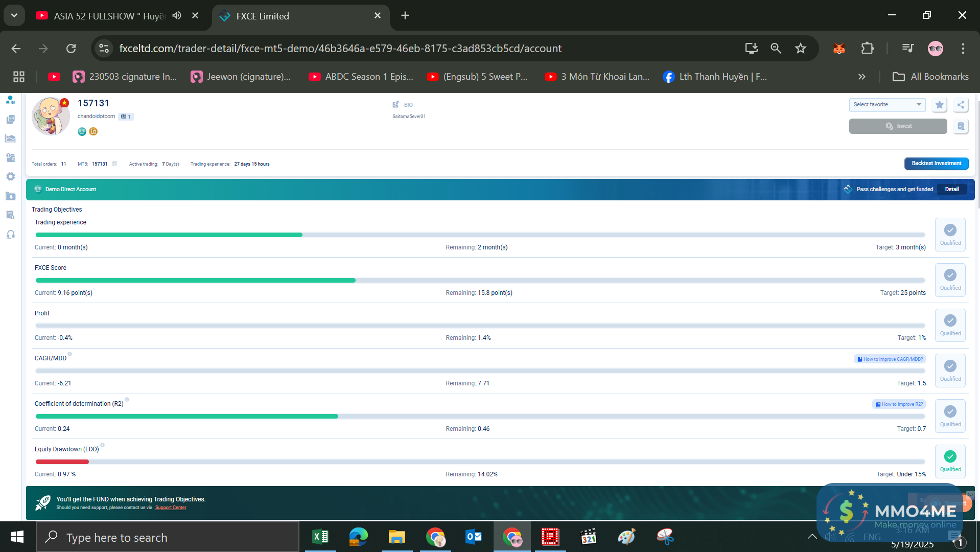This screenshot has width=980, height=552.
Task: Click the follower count badge beside chandoidotcom
Action: [126, 117]
